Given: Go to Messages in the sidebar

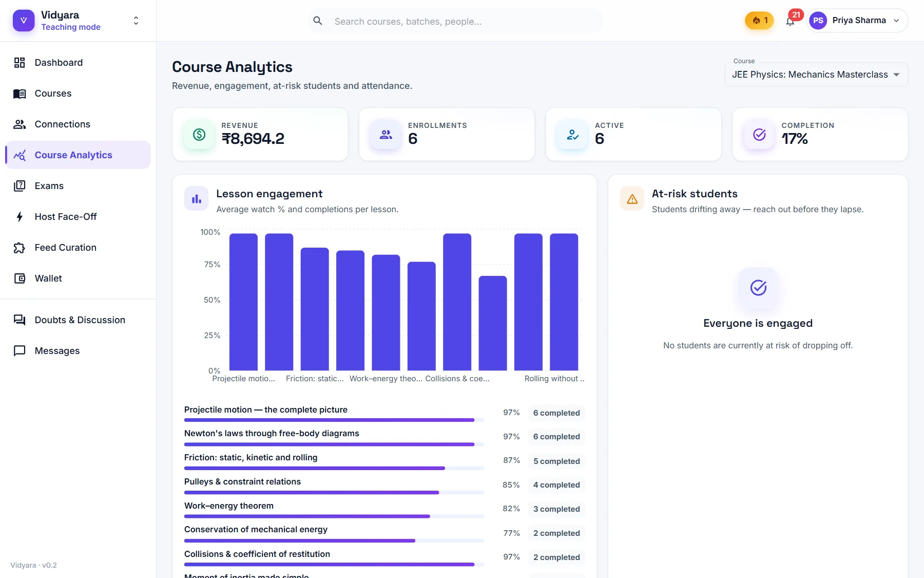Looking at the screenshot, I should [x=78, y=351].
